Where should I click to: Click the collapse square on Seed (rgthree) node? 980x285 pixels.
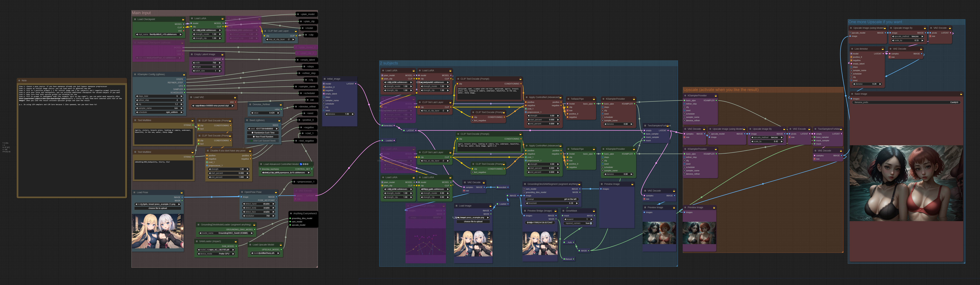click(x=247, y=120)
